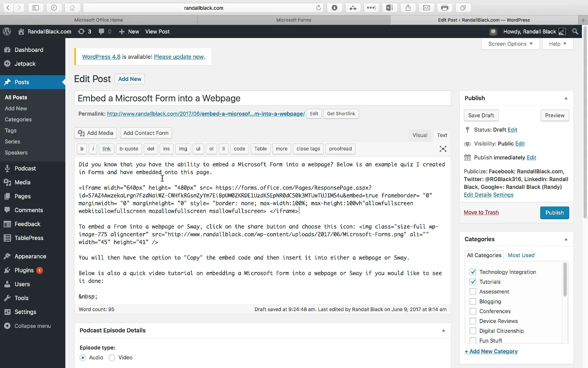Select Video episode type
This screenshot has width=588, height=368.
click(x=112, y=358)
